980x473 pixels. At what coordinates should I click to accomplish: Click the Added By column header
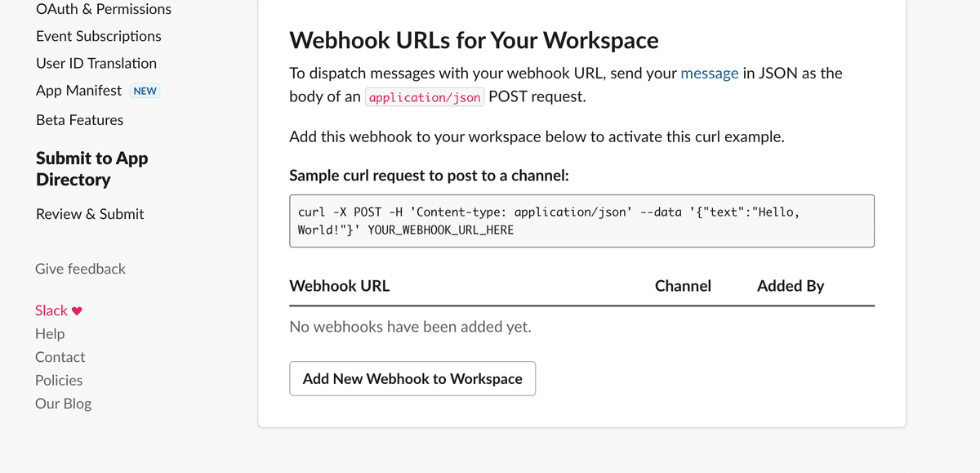click(x=791, y=286)
